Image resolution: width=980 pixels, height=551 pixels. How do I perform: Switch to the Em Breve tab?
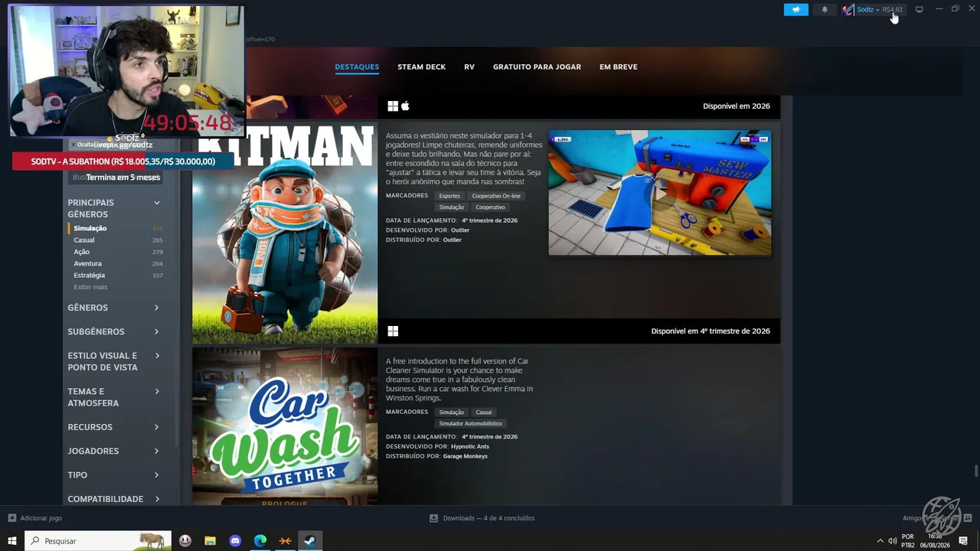(619, 67)
